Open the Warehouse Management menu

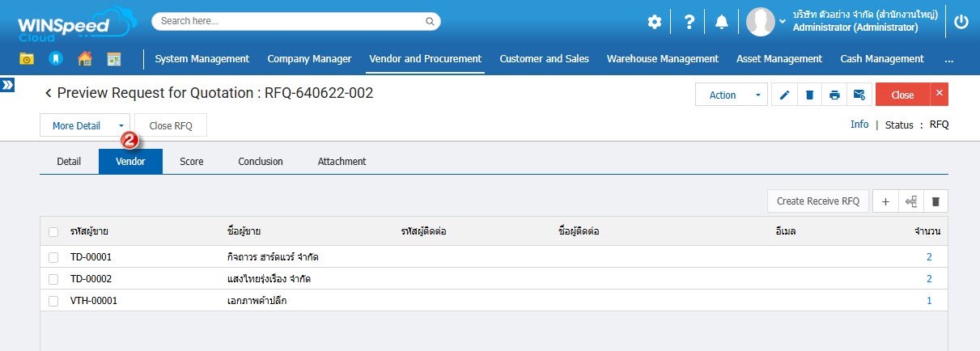(662, 59)
